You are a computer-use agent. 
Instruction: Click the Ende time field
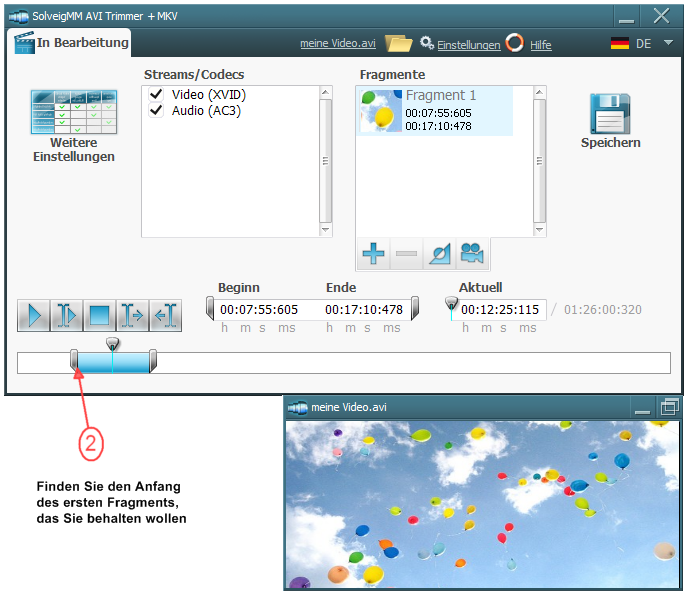pyautogui.click(x=364, y=310)
